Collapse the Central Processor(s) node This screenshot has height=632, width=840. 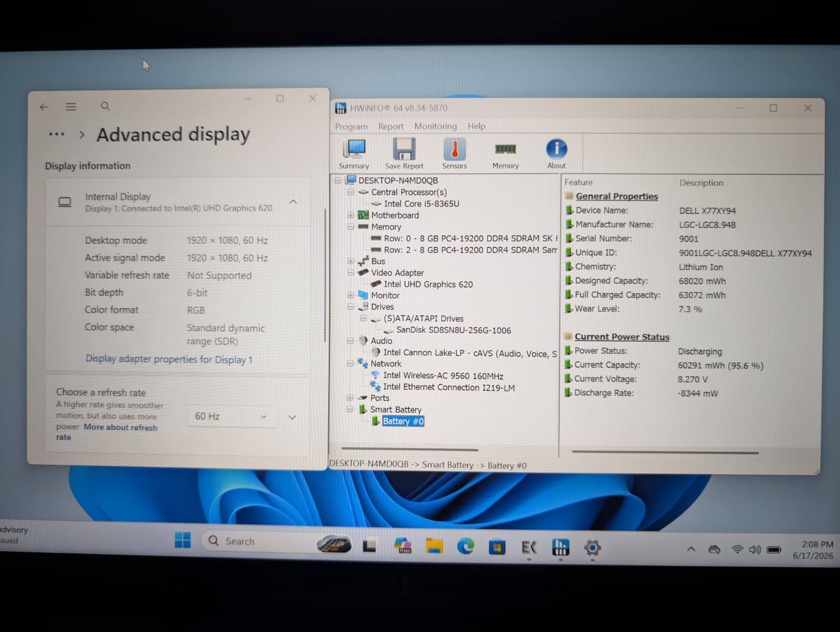[351, 192]
